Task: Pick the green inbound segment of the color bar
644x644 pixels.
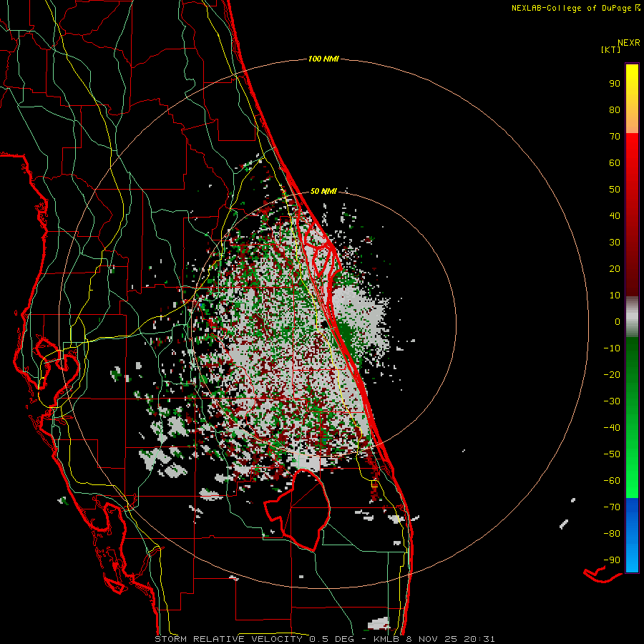Action: coord(632,418)
